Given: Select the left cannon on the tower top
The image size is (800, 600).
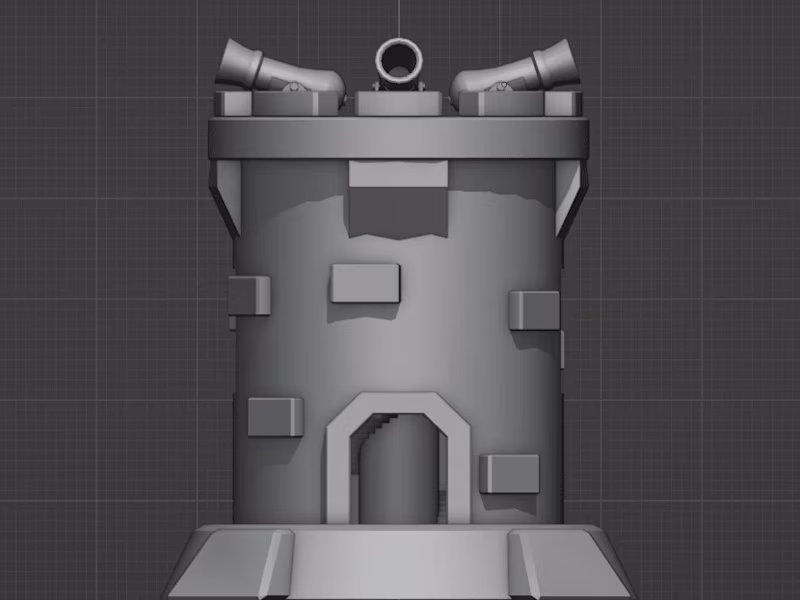Looking at the screenshot, I should 280,68.
